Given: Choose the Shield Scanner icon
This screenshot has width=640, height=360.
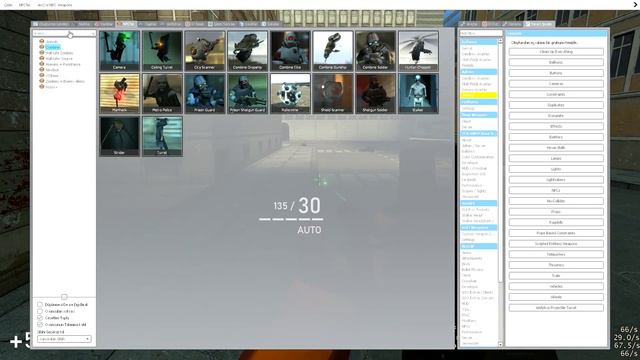Looking at the screenshot, I should [x=333, y=93].
